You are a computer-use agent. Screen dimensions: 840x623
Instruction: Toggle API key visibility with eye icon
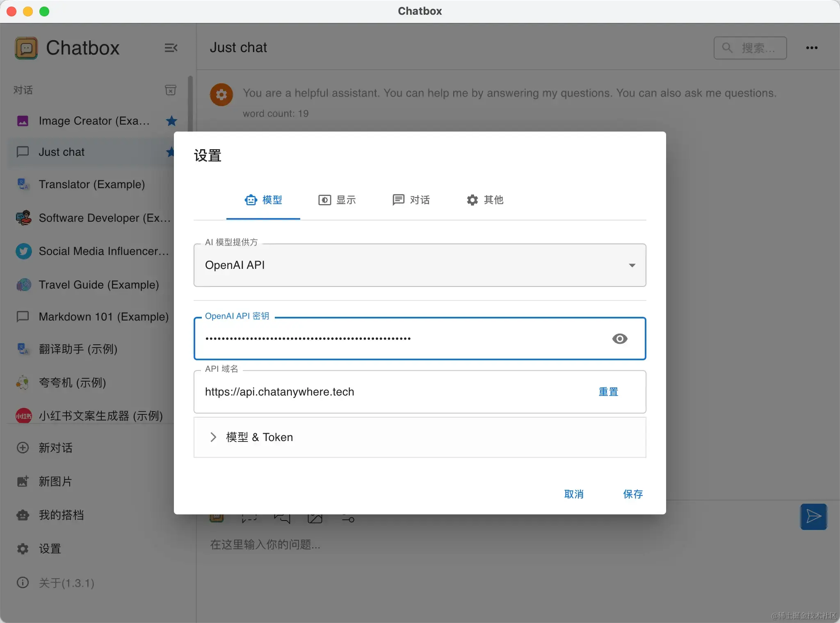pyautogui.click(x=620, y=339)
